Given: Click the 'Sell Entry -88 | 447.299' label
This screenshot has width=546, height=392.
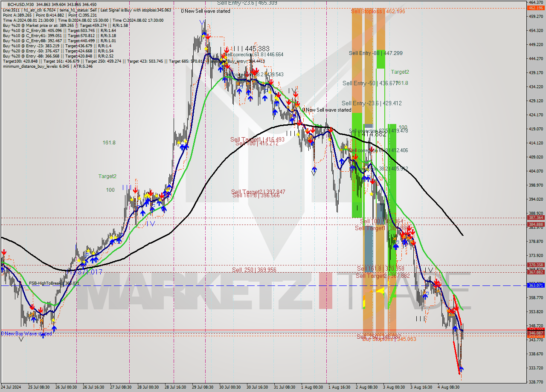Looking at the screenshot, I should 375,53.
